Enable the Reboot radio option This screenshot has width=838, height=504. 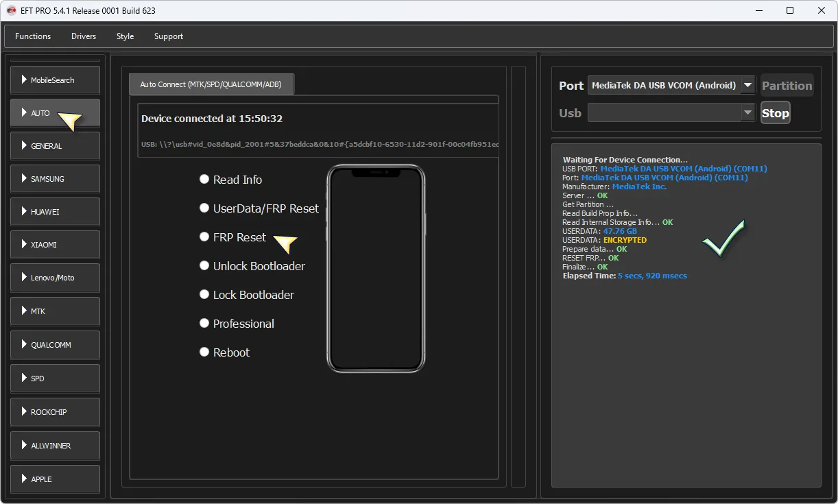point(204,352)
